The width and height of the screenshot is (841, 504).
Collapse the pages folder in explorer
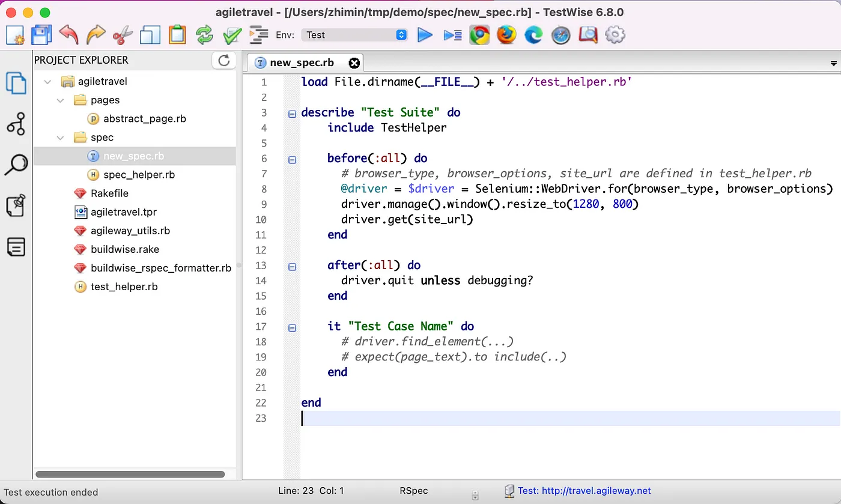(x=60, y=100)
